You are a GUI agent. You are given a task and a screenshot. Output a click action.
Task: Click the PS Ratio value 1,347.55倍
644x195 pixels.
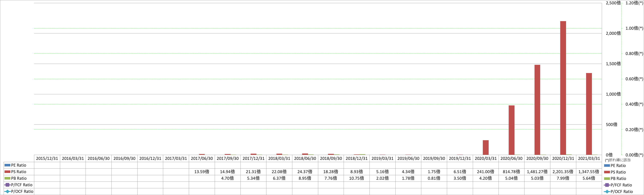pos(589,172)
